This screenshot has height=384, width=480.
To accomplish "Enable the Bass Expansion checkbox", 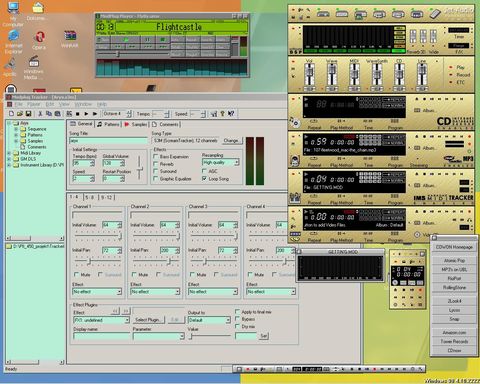I will [x=156, y=156].
